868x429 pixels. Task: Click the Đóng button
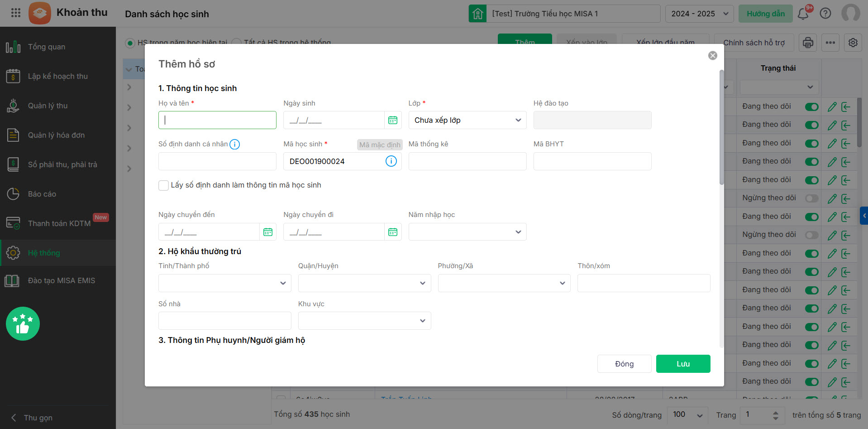(624, 364)
